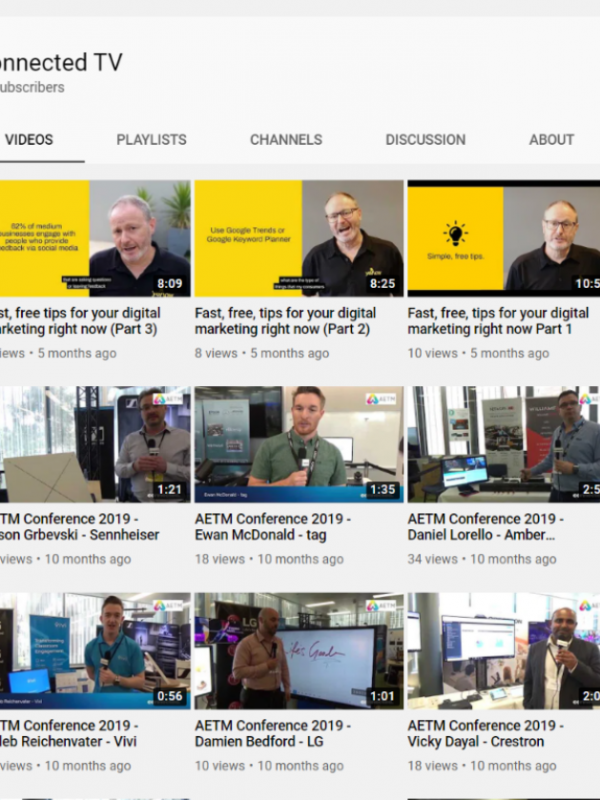Screen dimensions: 600x800
Task: Click the 0:56 duration badge
Action: click(169, 696)
